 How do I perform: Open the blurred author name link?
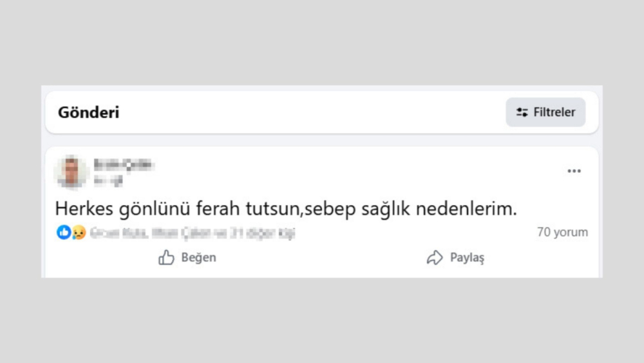coord(124,164)
